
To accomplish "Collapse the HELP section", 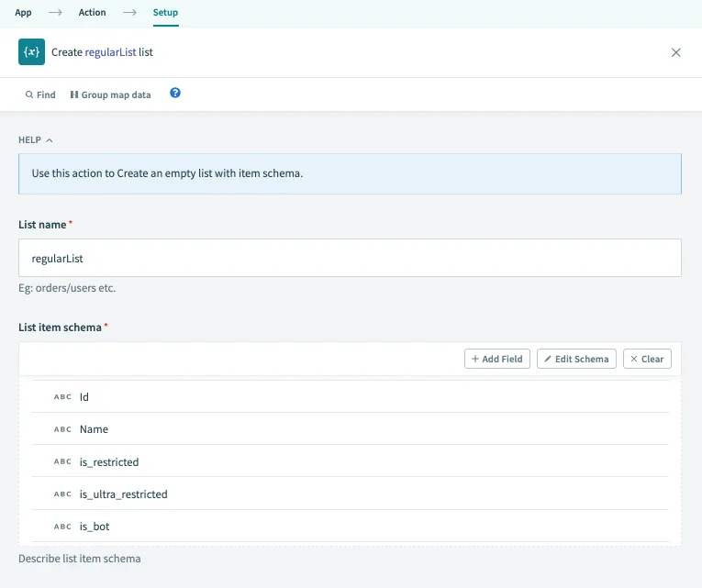I will pyautogui.click(x=36, y=140).
